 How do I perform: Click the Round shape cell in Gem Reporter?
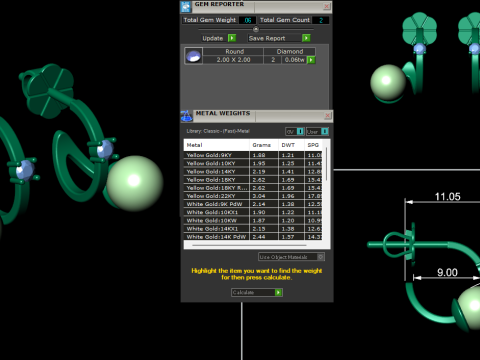(233, 51)
